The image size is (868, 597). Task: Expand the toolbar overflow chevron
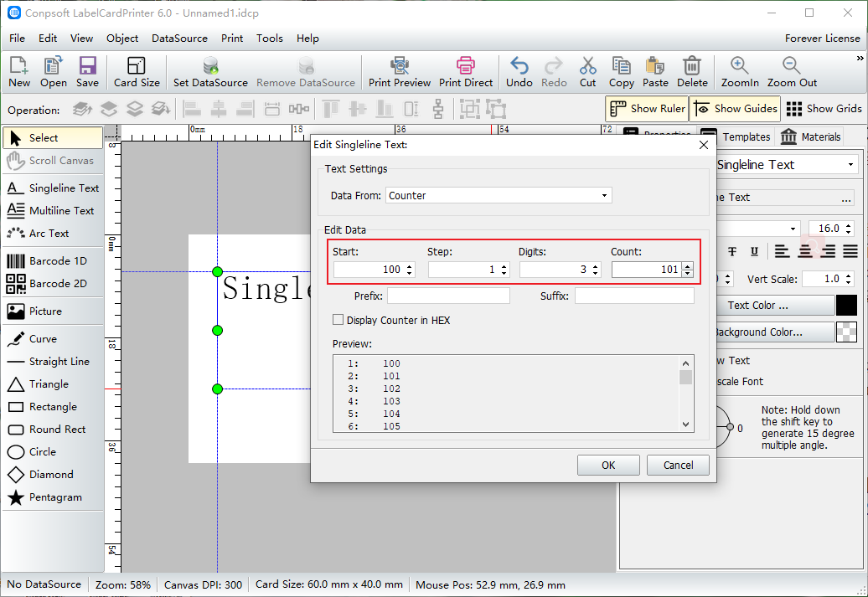860,58
